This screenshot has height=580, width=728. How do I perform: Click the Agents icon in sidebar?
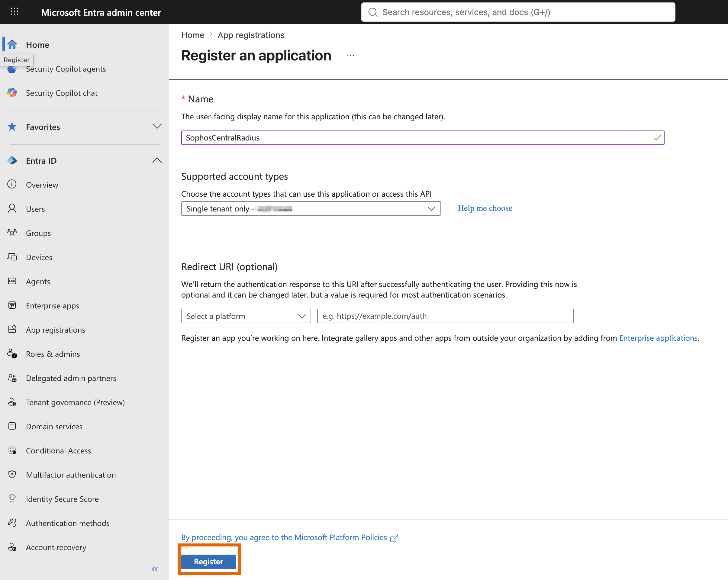12,281
